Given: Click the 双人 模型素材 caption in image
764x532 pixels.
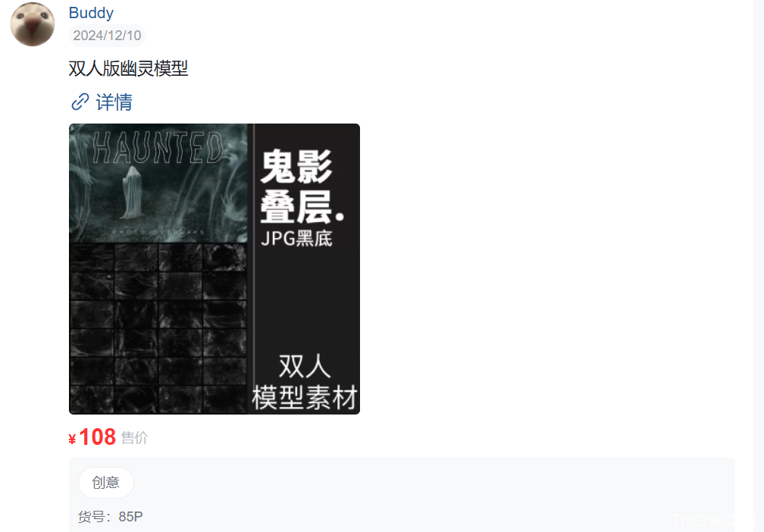Looking at the screenshot, I should pyautogui.click(x=305, y=383).
